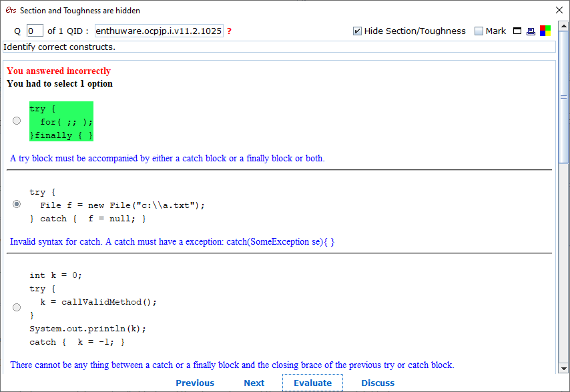Select the File f try-catch answer option
570x392 pixels.
click(x=17, y=204)
